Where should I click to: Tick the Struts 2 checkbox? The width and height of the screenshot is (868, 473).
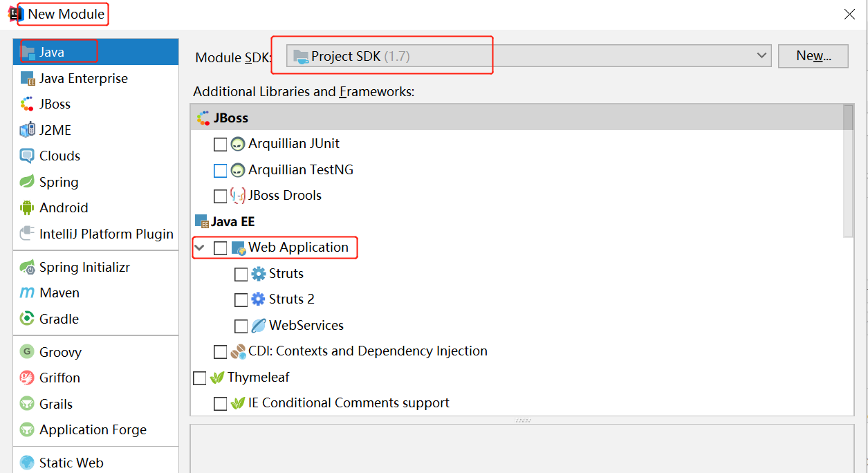tap(241, 300)
